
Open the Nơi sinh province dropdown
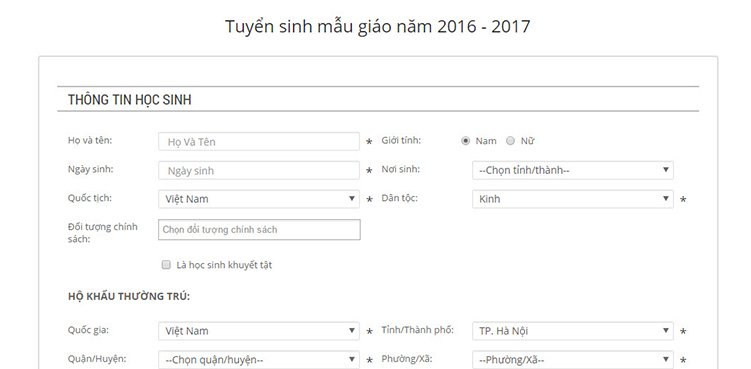click(573, 170)
